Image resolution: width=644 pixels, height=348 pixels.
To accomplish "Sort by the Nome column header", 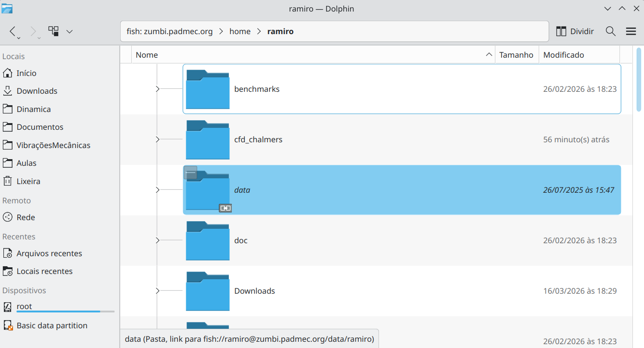I will pos(314,55).
